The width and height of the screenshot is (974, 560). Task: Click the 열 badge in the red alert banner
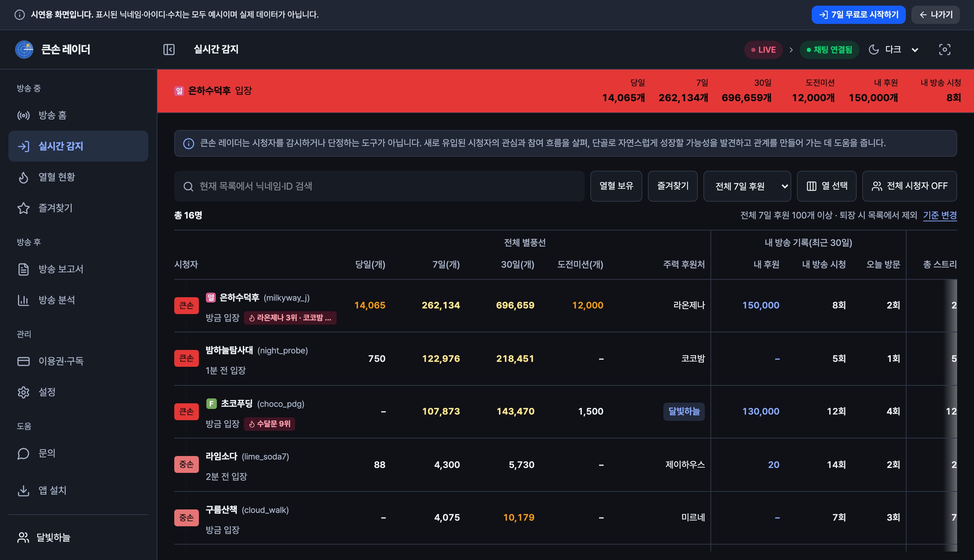179,91
